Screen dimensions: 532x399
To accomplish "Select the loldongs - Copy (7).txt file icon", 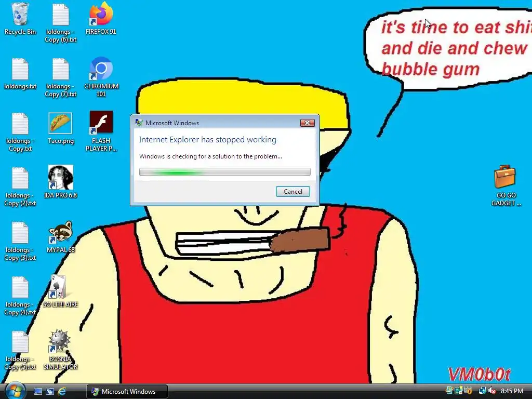I will pyautogui.click(x=60, y=77).
